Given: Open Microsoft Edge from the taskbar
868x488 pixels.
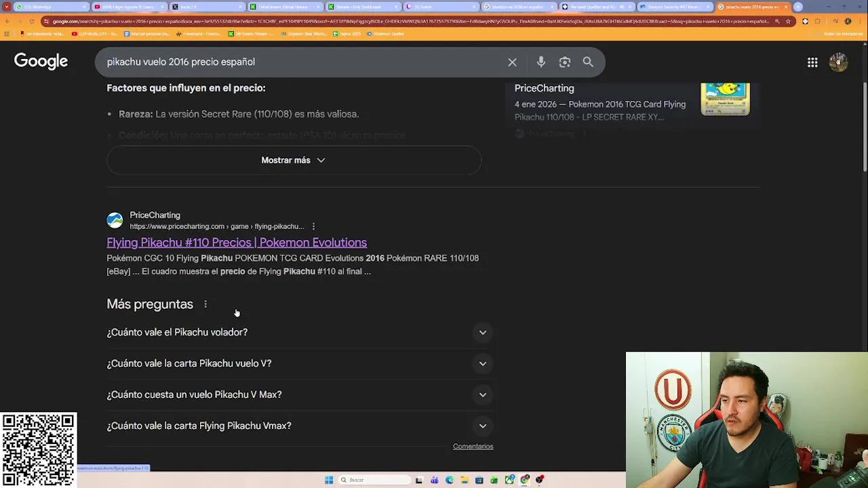Looking at the screenshot, I should click(x=449, y=480).
